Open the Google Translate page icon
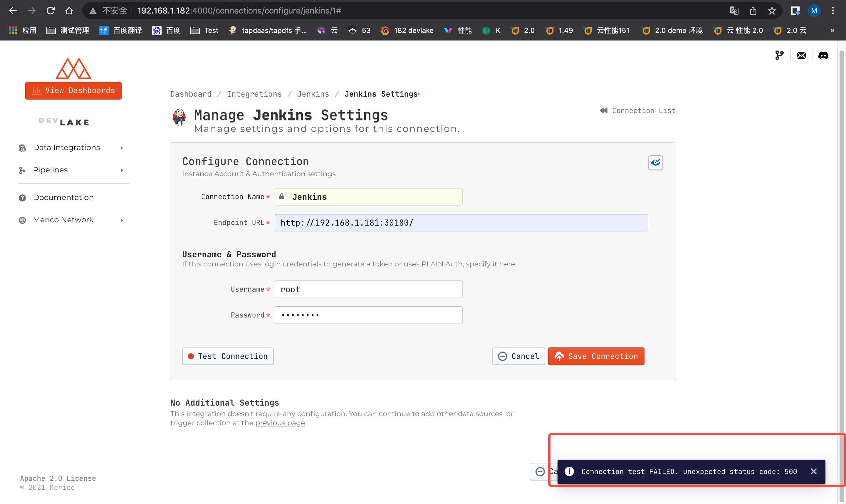This screenshot has height=504, width=846. (734, 11)
